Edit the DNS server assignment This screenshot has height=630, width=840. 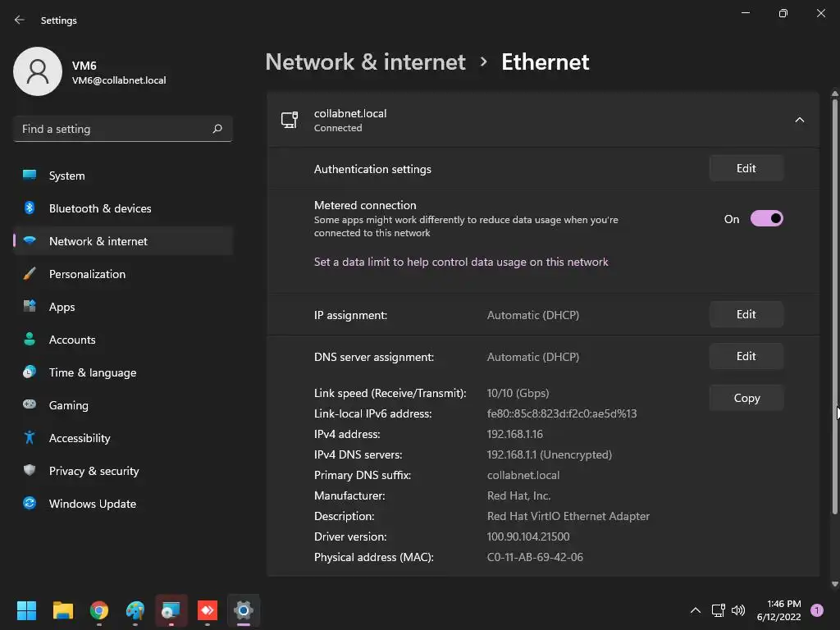[x=746, y=356]
